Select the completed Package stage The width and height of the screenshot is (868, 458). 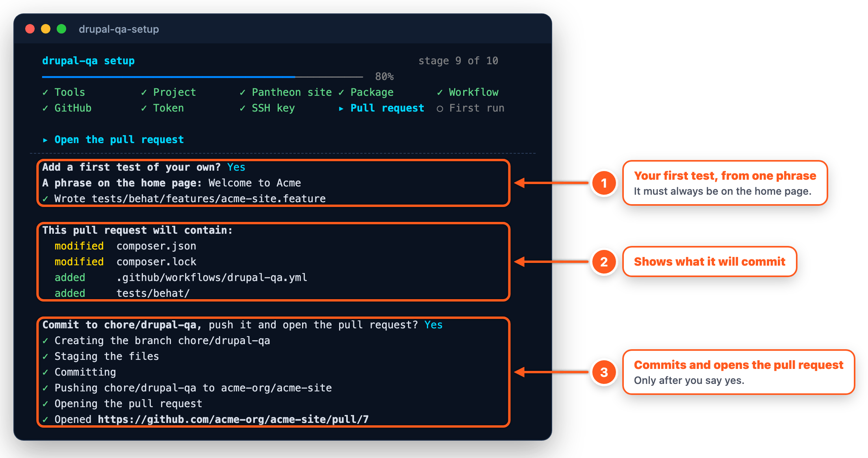tap(366, 92)
